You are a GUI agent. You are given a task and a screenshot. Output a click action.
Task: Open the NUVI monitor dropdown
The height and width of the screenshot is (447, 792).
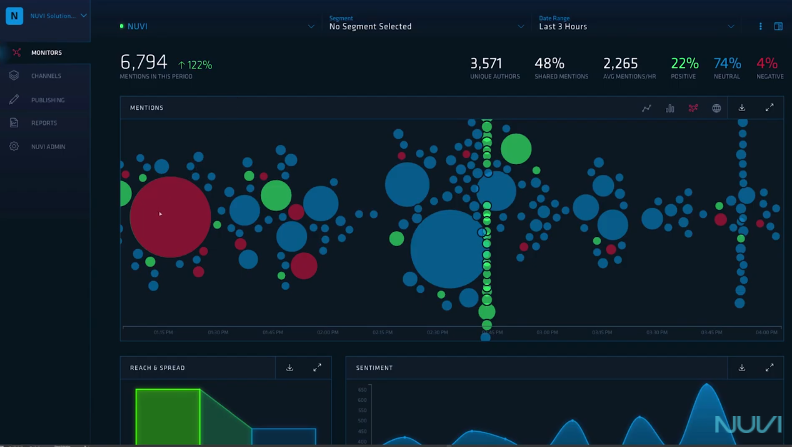coord(217,26)
